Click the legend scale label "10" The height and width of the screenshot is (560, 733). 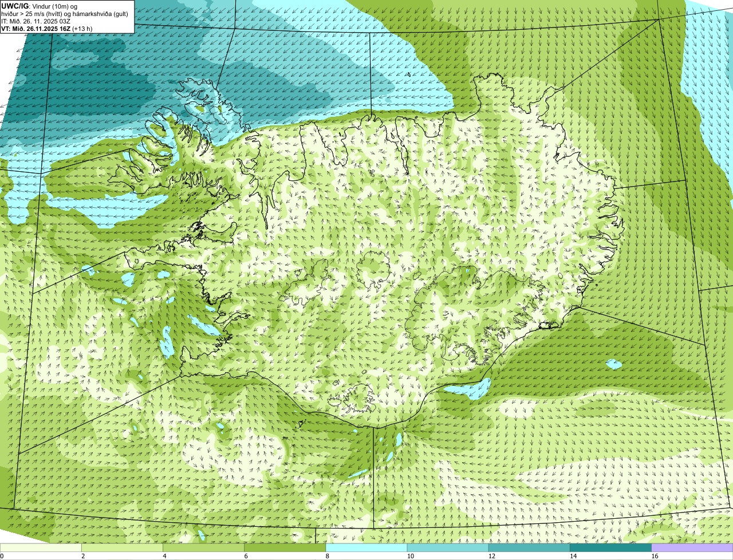tap(410, 556)
